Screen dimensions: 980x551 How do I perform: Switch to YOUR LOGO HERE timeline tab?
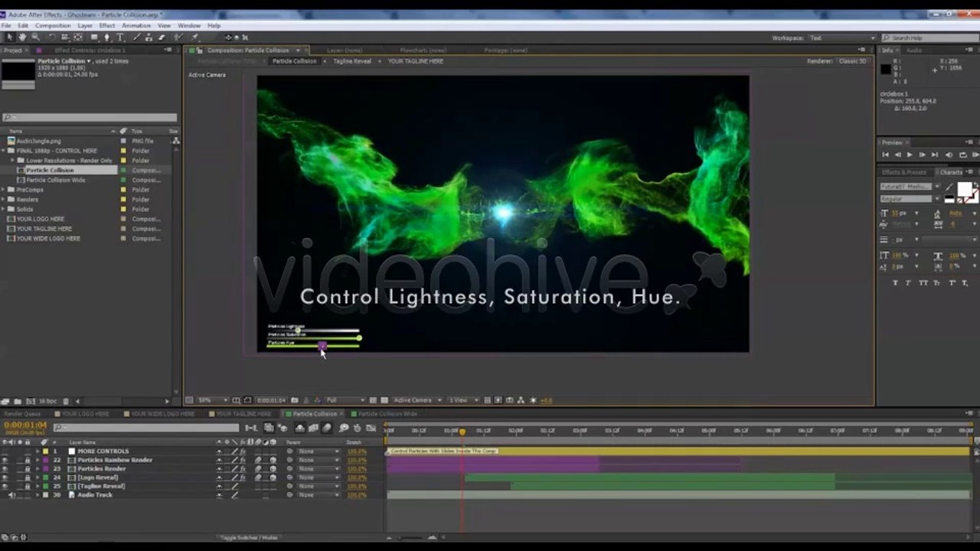(x=86, y=414)
